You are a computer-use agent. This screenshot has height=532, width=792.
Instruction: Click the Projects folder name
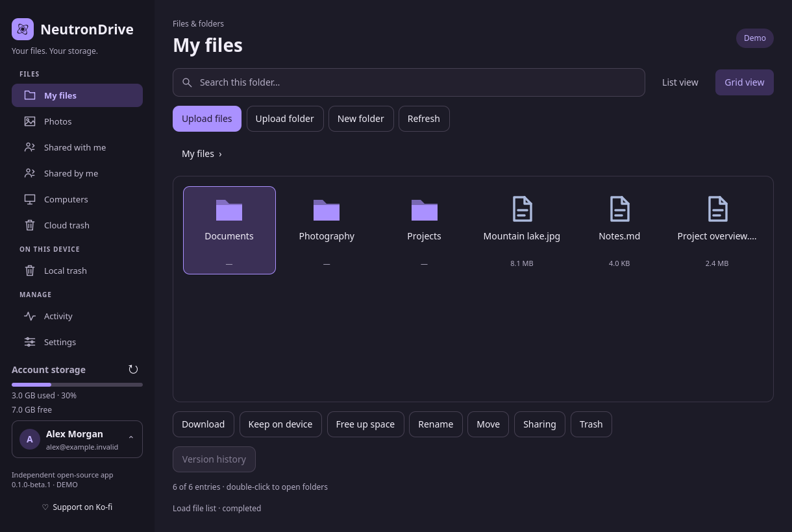[x=425, y=236]
